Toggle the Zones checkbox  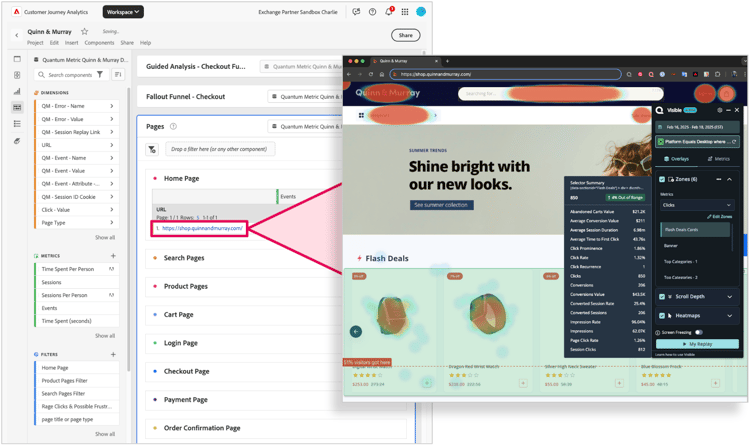(x=662, y=179)
